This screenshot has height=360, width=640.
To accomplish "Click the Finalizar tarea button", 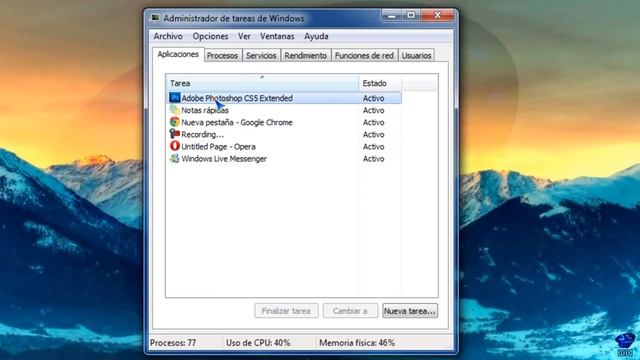I will tap(286, 311).
